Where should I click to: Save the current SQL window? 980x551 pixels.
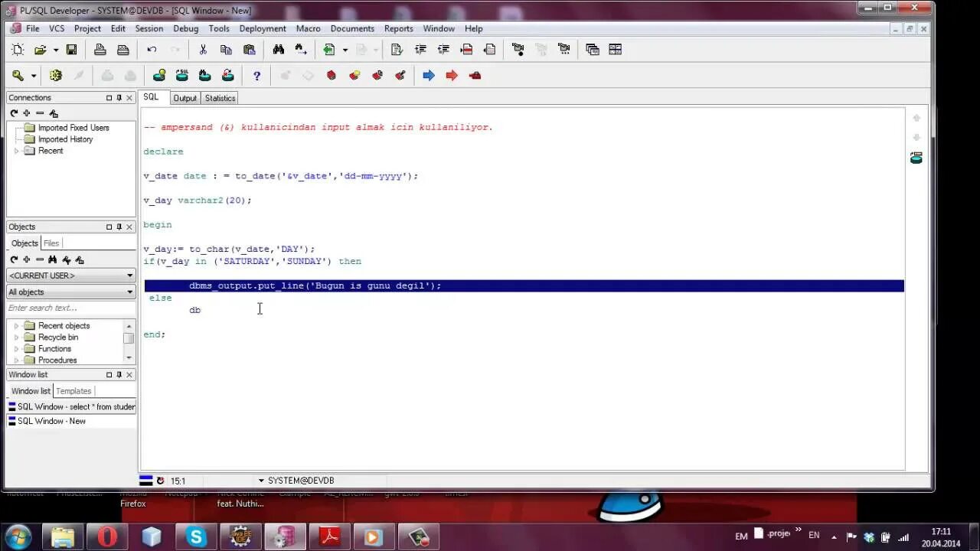tap(71, 50)
